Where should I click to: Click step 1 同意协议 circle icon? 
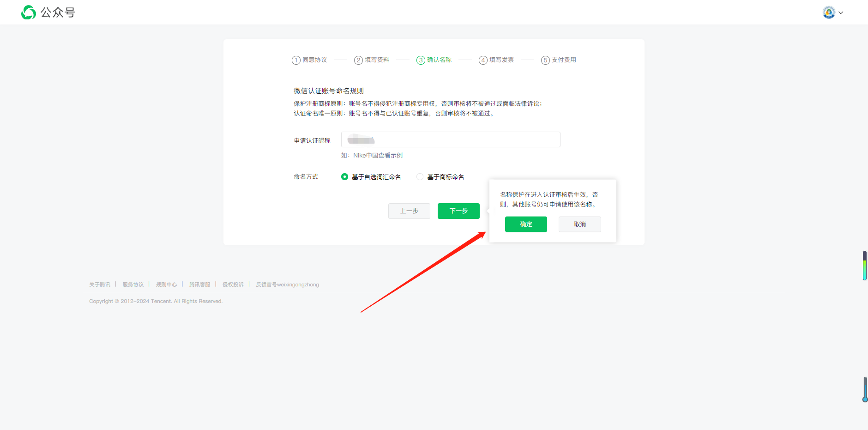tap(296, 61)
